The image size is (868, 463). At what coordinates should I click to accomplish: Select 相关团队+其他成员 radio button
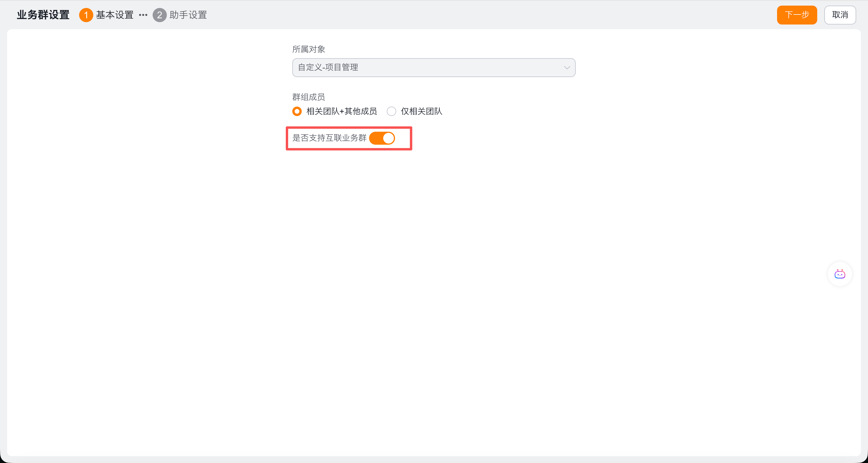[x=297, y=111]
